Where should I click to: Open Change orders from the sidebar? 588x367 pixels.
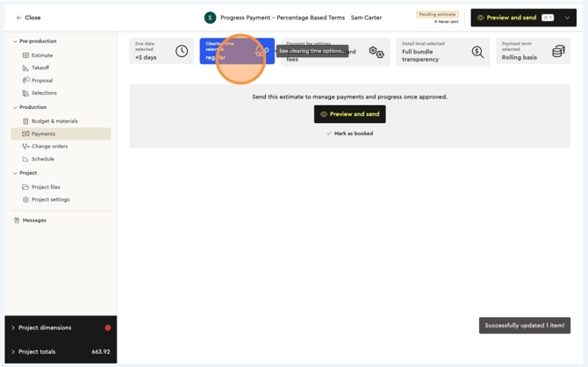click(x=49, y=147)
